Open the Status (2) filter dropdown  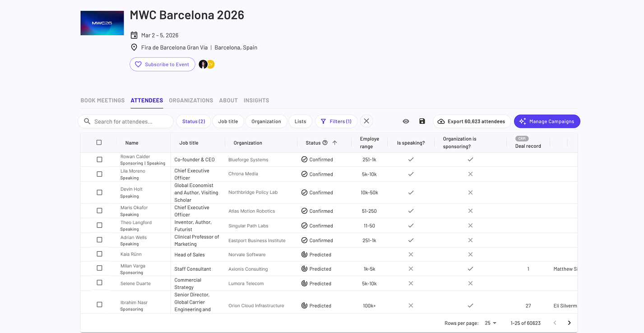[194, 121]
